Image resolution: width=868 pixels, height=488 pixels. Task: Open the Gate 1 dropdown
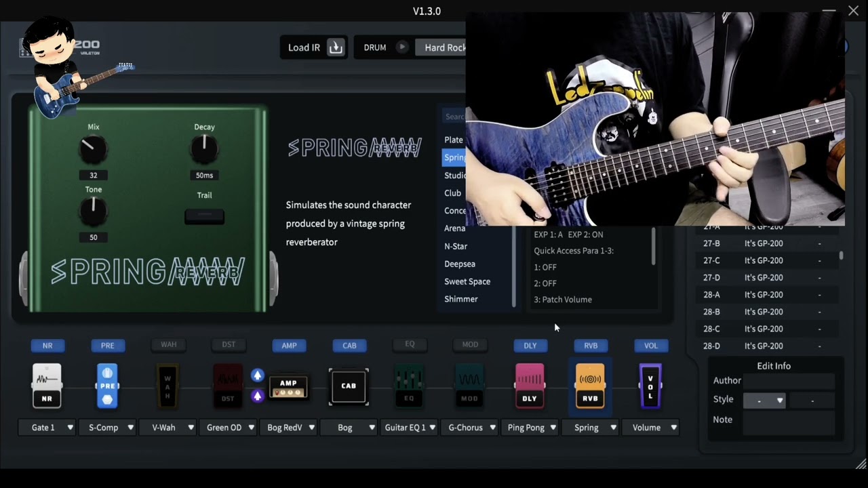click(x=47, y=428)
